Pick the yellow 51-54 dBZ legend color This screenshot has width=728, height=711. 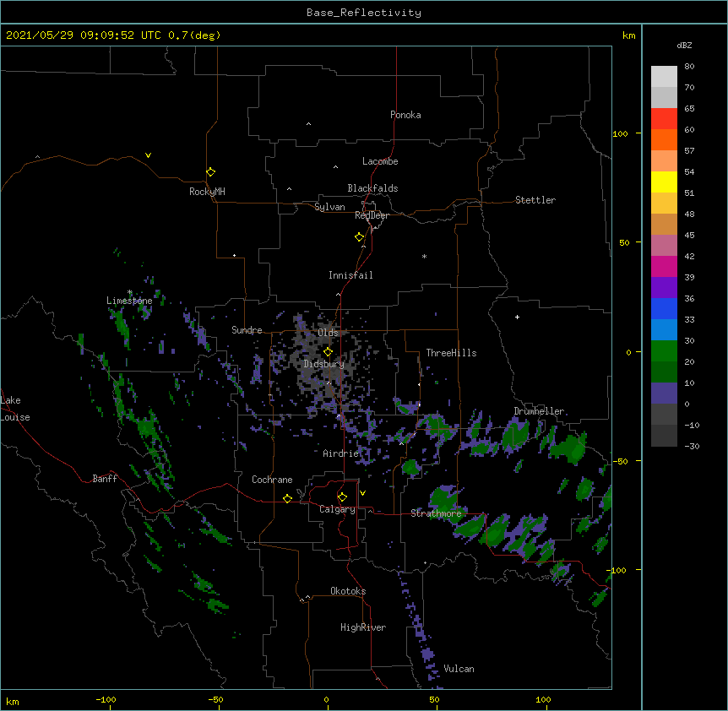[x=664, y=182]
